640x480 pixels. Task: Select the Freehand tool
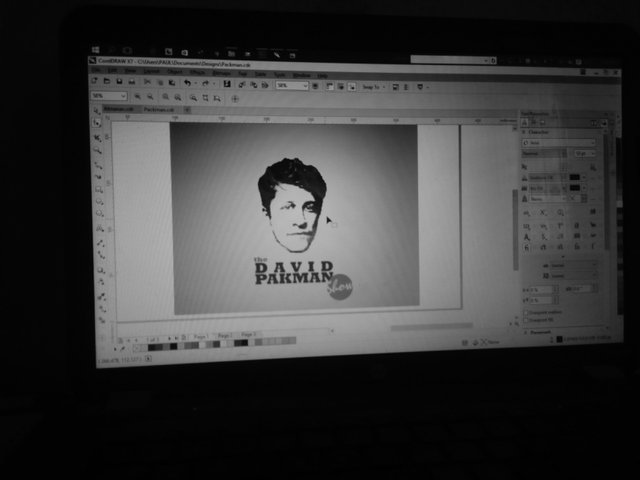tap(98, 165)
